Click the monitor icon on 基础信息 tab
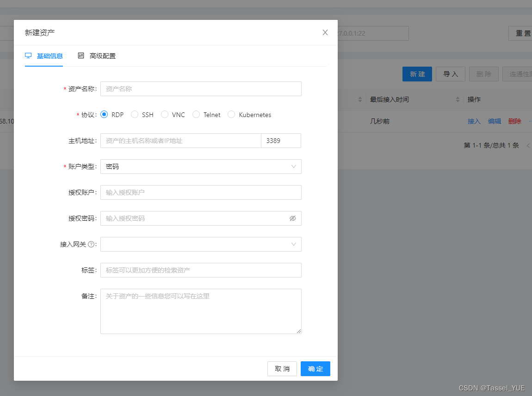This screenshot has width=532, height=396. coord(27,56)
